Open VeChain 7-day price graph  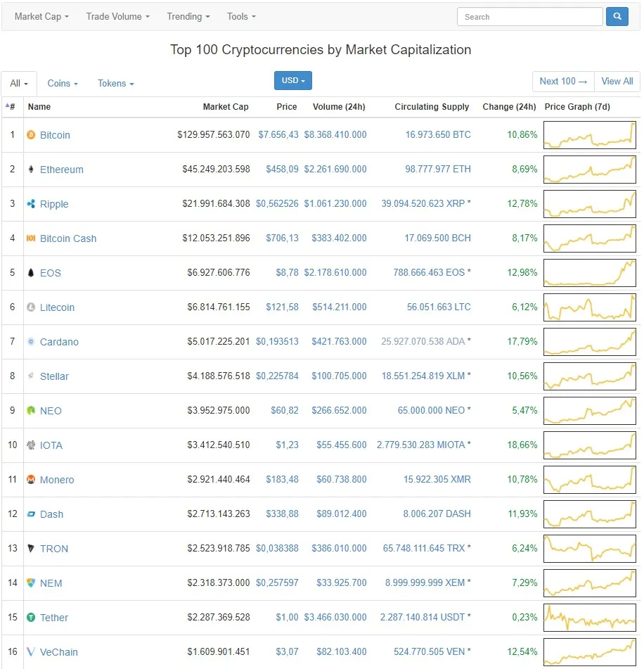[590, 652]
